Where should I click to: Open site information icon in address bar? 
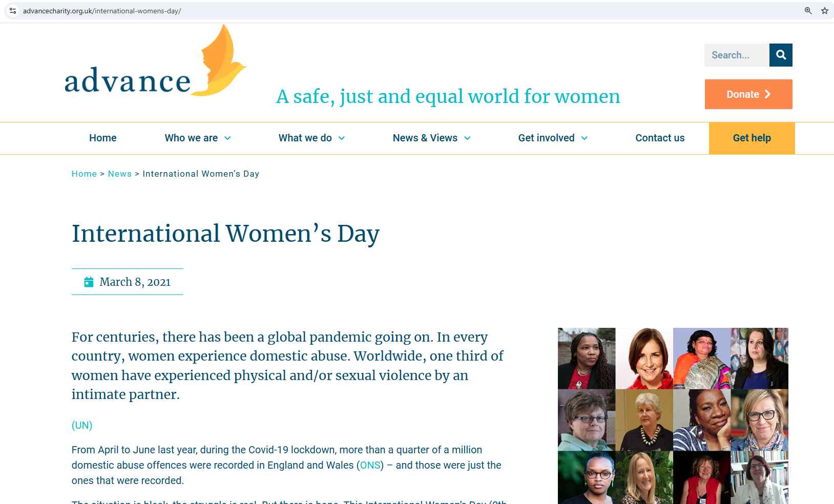pyautogui.click(x=13, y=11)
